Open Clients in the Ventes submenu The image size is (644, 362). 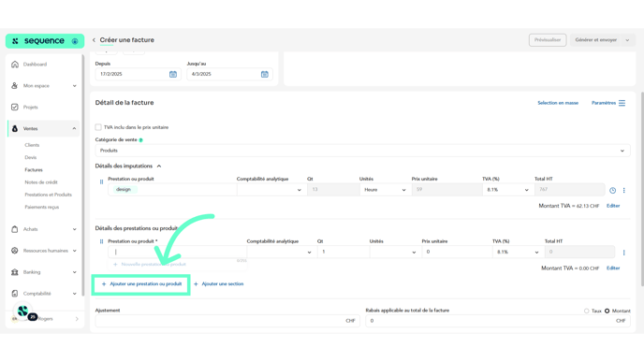32,145
